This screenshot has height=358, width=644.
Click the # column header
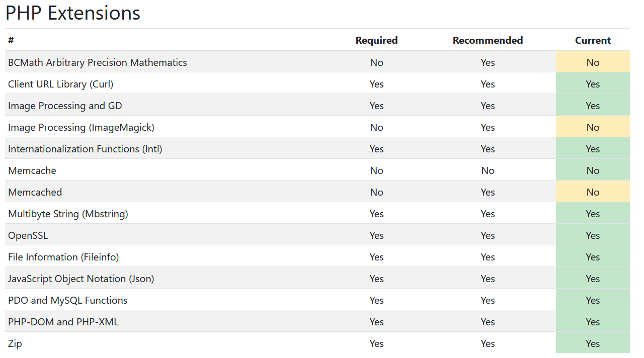11,40
